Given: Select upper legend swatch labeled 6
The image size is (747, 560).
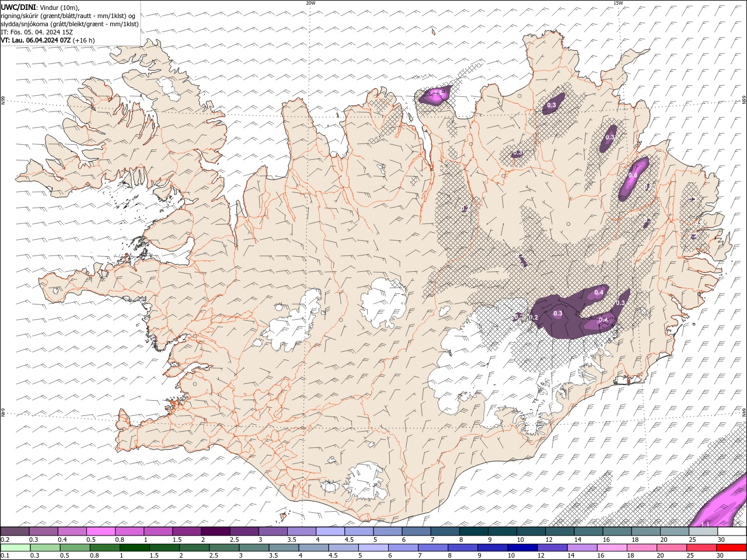Looking at the screenshot, I should pyautogui.click(x=416, y=531).
